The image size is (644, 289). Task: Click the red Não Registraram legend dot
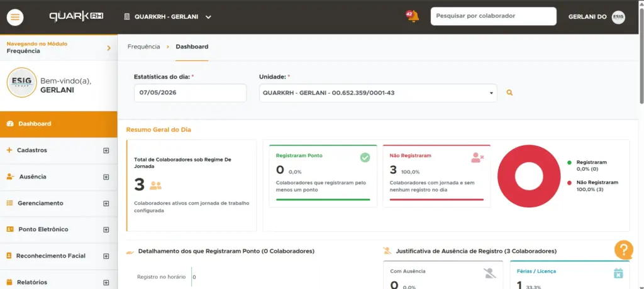[x=569, y=183]
